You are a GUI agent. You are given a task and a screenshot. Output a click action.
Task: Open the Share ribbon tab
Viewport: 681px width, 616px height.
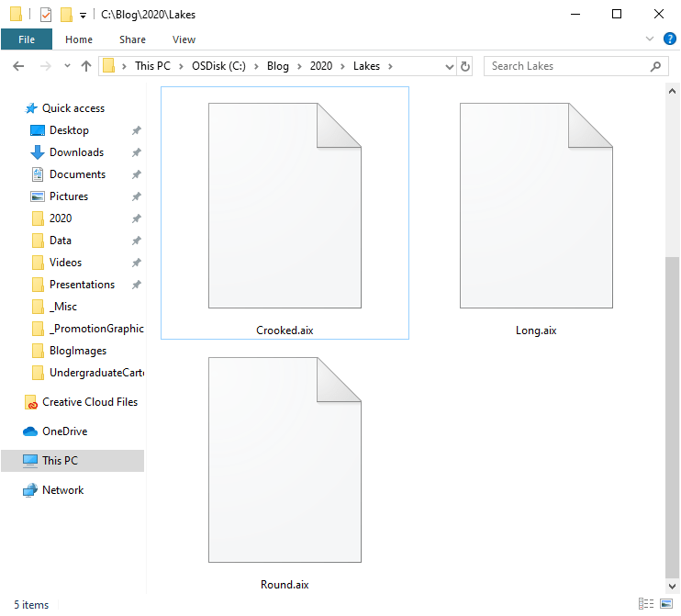coord(132,39)
